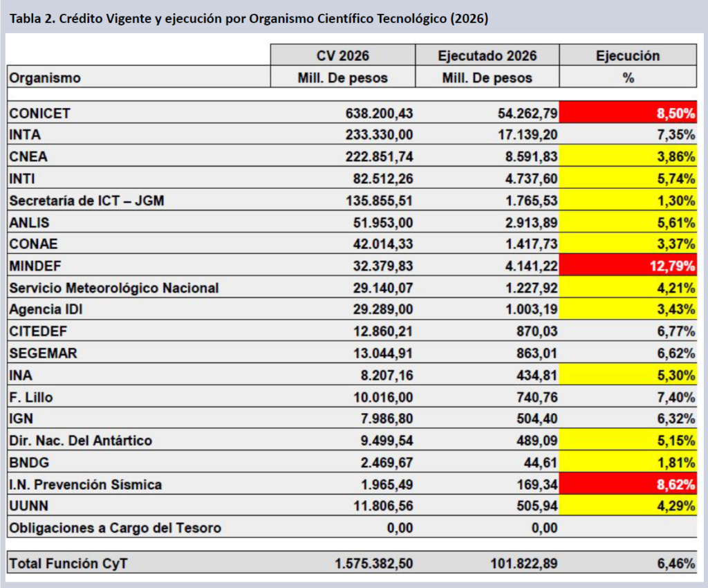Select the "Servicio Meteorológico Nacional" cell

click(114, 288)
